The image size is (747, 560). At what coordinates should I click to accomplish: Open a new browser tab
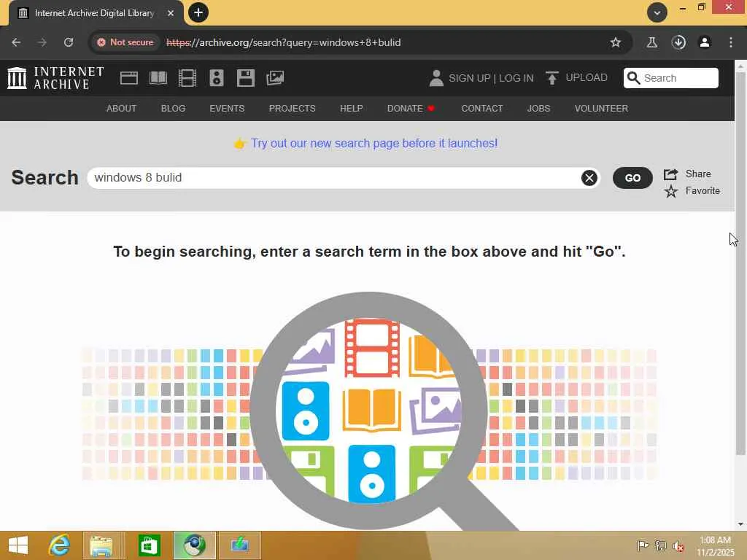198,12
